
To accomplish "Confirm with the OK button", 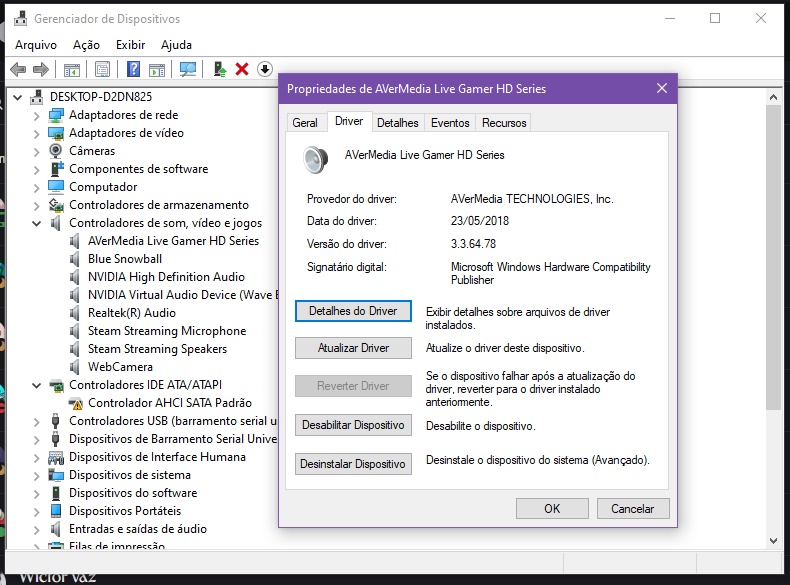I will coord(552,509).
